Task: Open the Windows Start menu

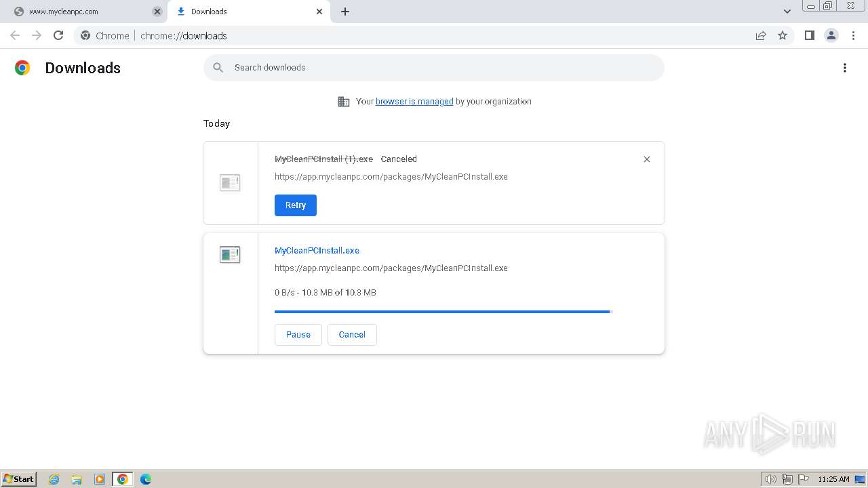Action: [18, 479]
